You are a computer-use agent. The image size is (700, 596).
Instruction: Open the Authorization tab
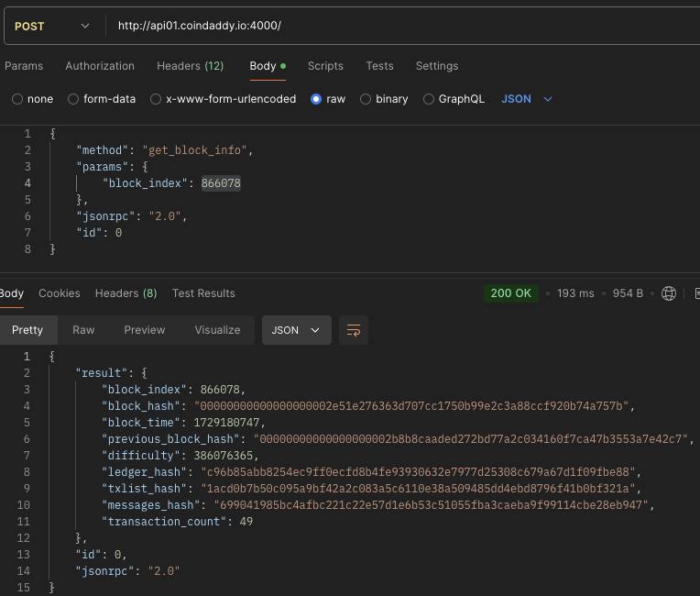tap(100, 66)
